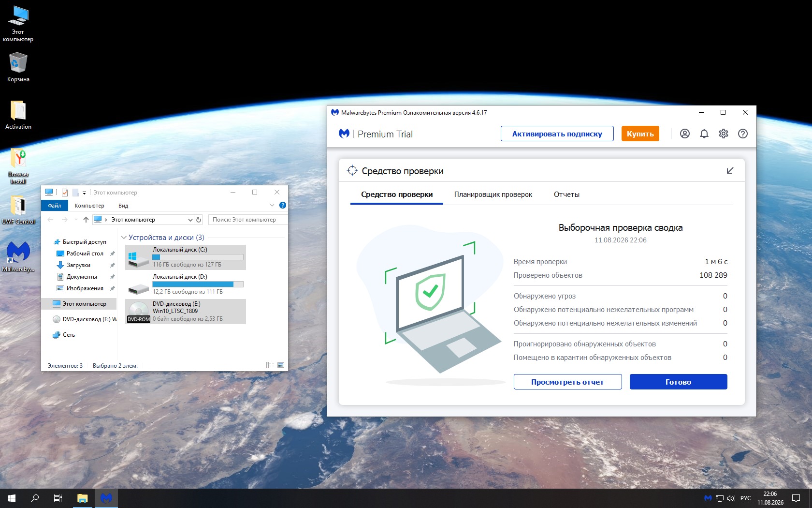812x508 pixels.
Task: Refresh the Explorer address bar location
Action: pos(198,220)
